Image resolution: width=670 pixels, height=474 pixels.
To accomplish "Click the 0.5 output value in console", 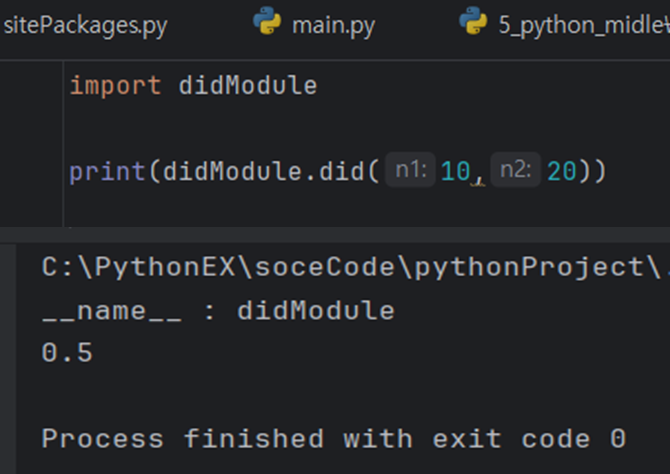I will [x=67, y=353].
